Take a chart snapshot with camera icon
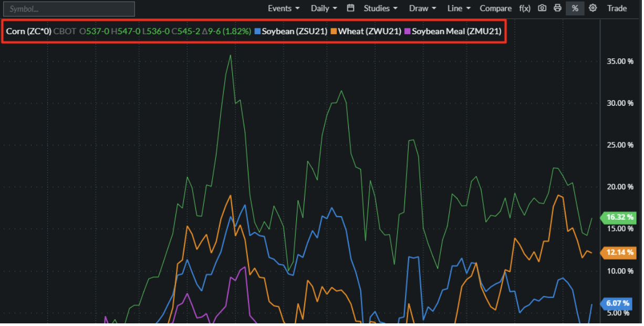Image resolution: width=644 pixels, height=326 pixels. [x=542, y=8]
